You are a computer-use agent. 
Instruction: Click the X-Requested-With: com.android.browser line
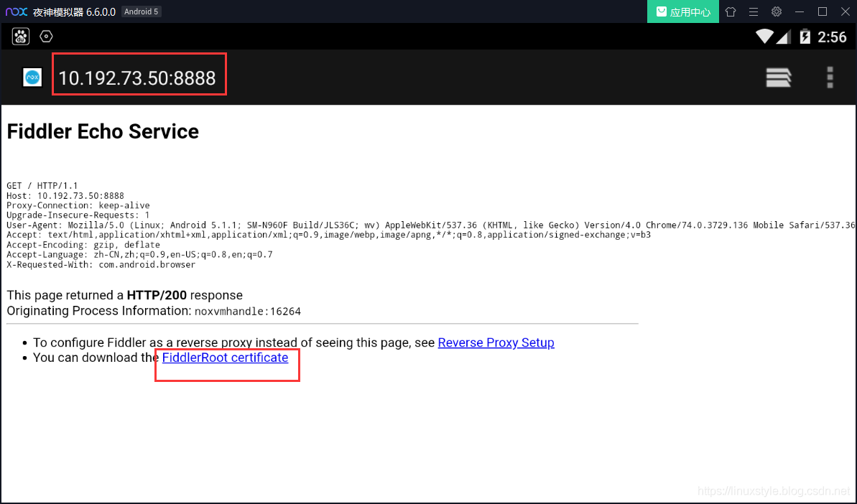click(101, 264)
